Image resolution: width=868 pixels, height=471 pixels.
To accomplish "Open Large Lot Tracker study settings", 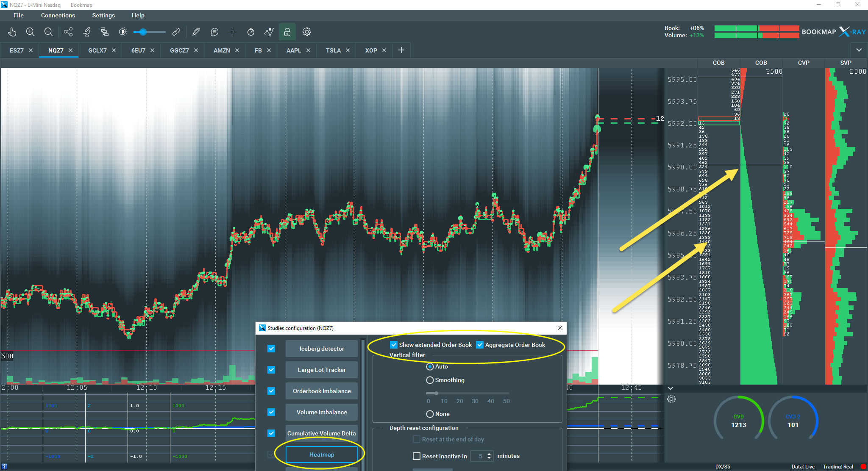I will (x=322, y=370).
